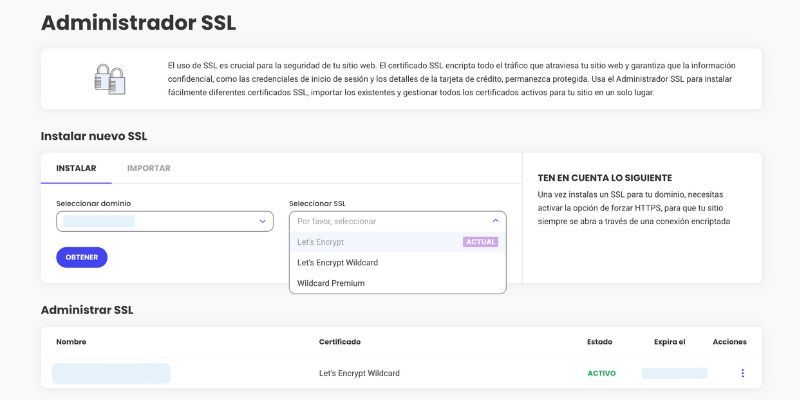Click the ACTIVO status text
The image size is (800, 400).
(x=602, y=373)
